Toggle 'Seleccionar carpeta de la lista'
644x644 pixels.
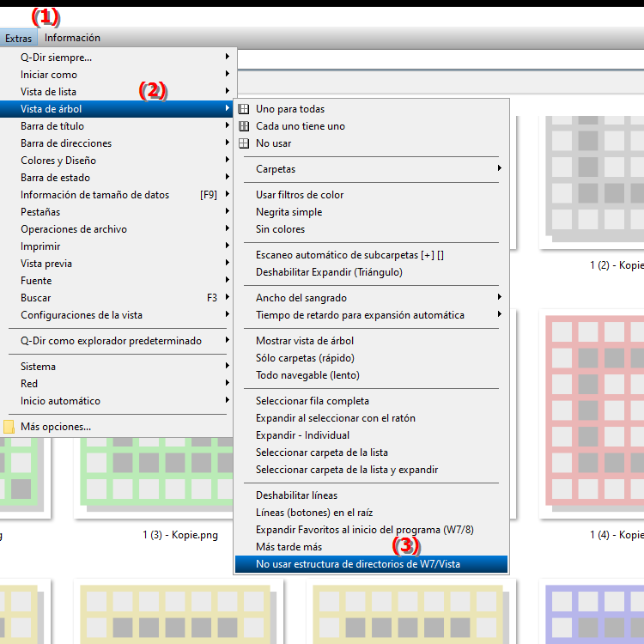[371, 453]
